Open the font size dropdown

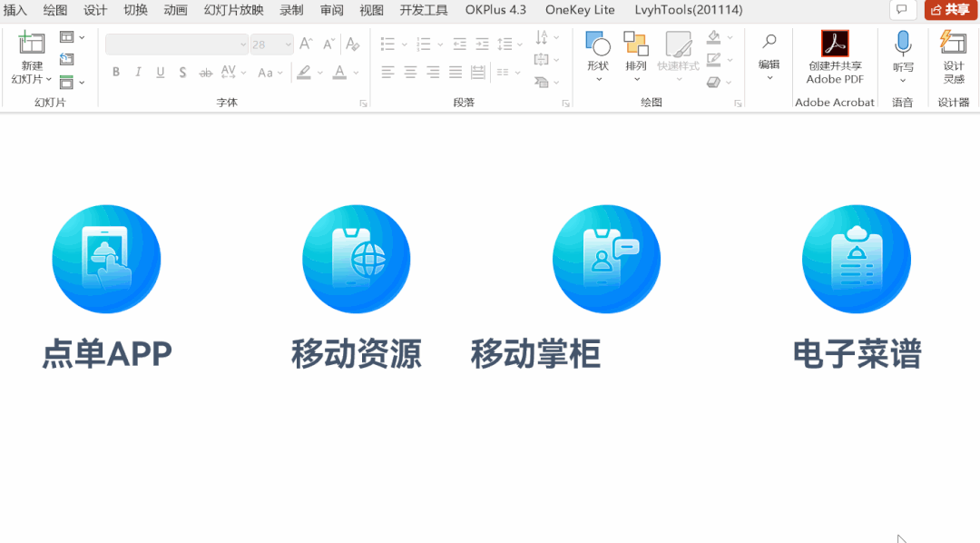(287, 44)
